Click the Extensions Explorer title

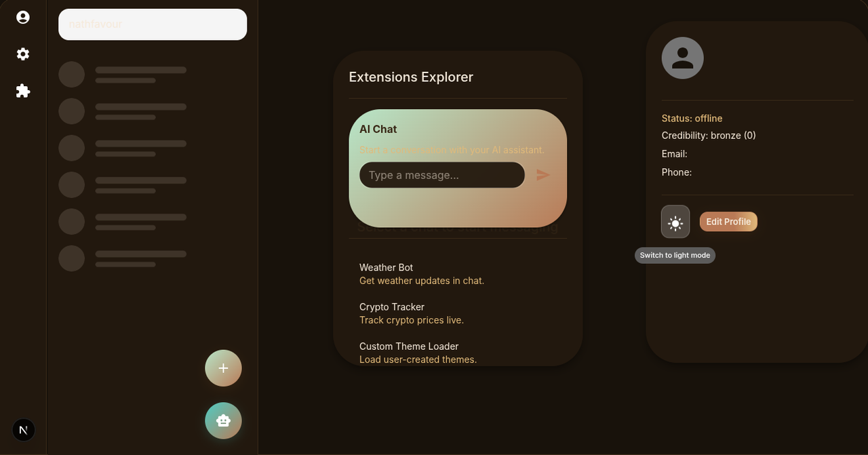coord(411,77)
